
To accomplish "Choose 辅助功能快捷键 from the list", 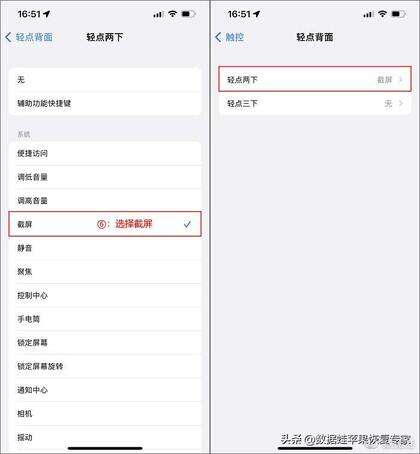I will (105, 103).
